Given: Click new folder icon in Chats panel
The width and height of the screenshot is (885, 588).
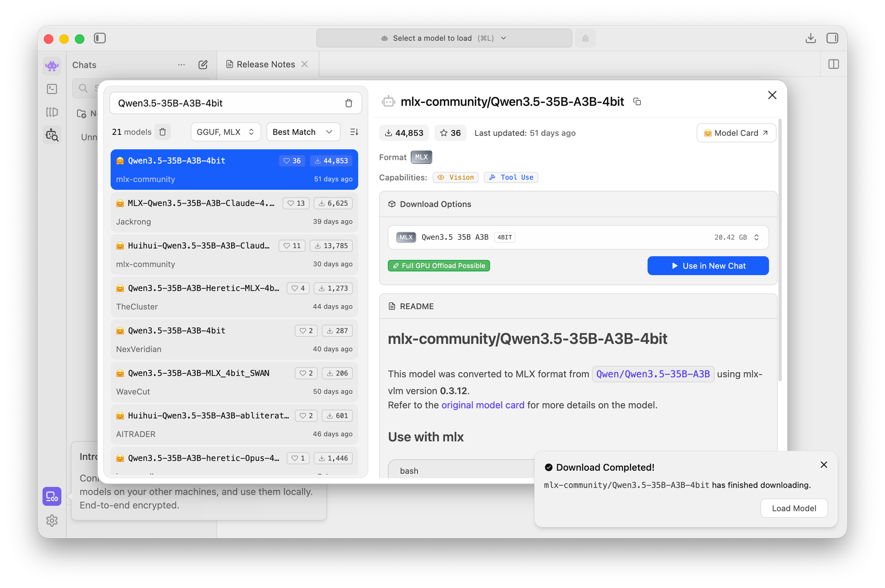Looking at the screenshot, I should click(82, 114).
